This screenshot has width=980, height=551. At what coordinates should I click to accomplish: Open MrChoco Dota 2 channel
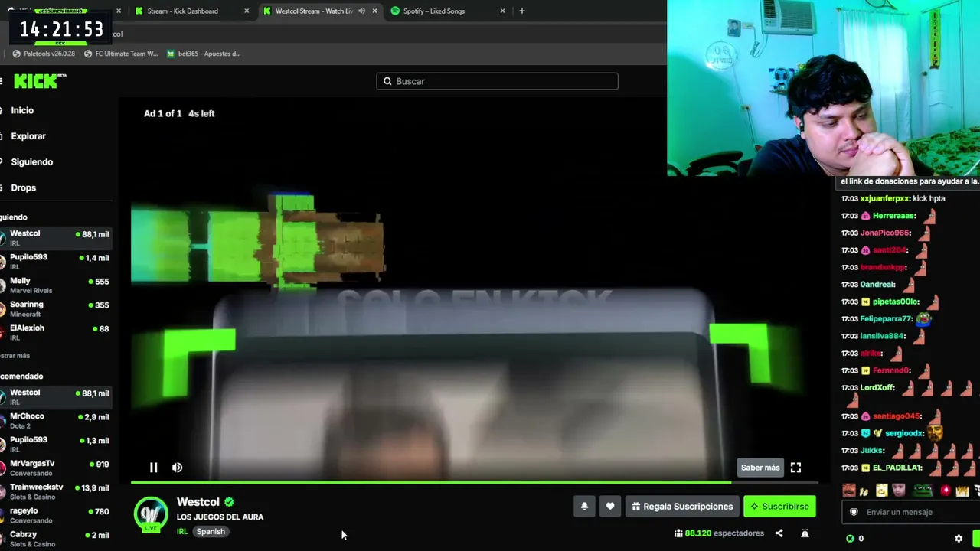coord(56,421)
